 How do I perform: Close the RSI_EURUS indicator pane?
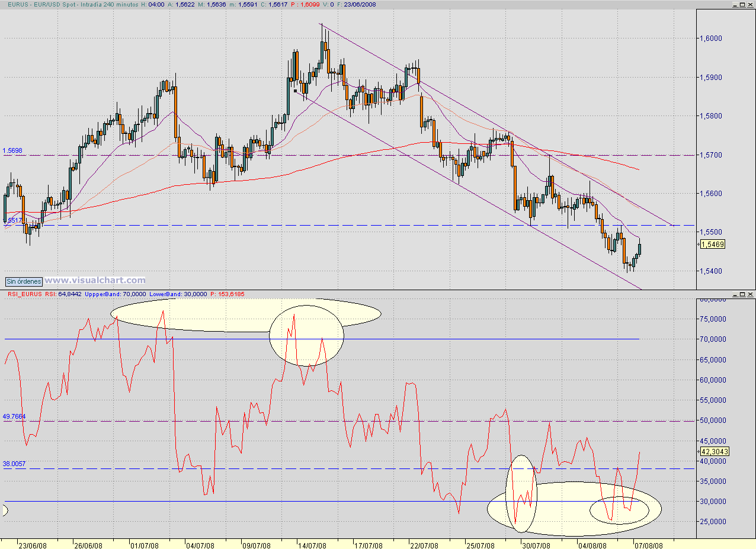click(751, 294)
